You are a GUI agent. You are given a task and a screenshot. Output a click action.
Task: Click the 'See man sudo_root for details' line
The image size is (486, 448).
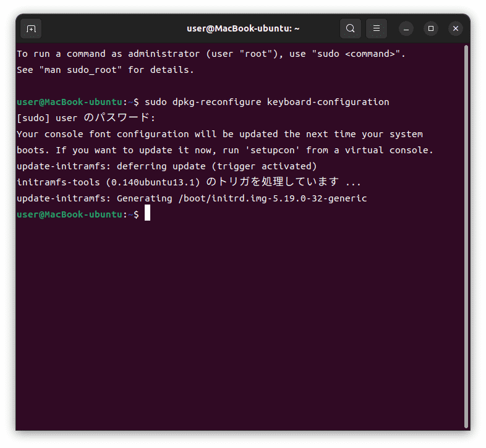(x=105, y=70)
